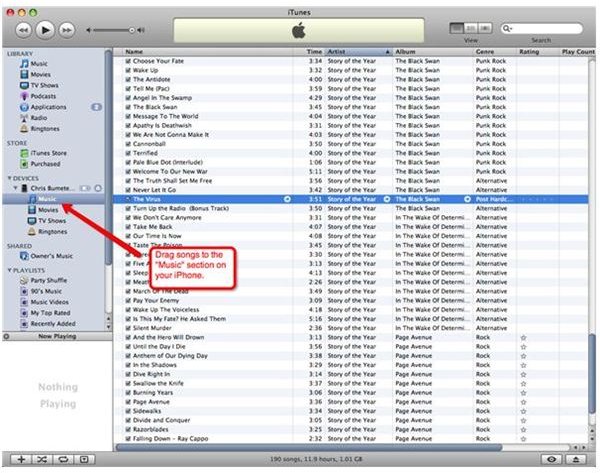Sort by the Play Count column
The image size is (600, 473).
tap(578, 52)
